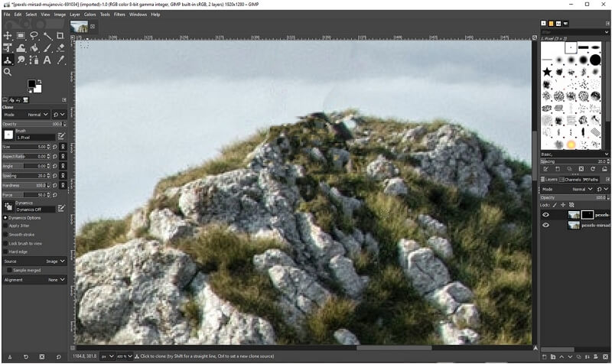This screenshot has height=364, width=612.
Task: Toggle visibility of the top masked layer
Action: point(545,215)
